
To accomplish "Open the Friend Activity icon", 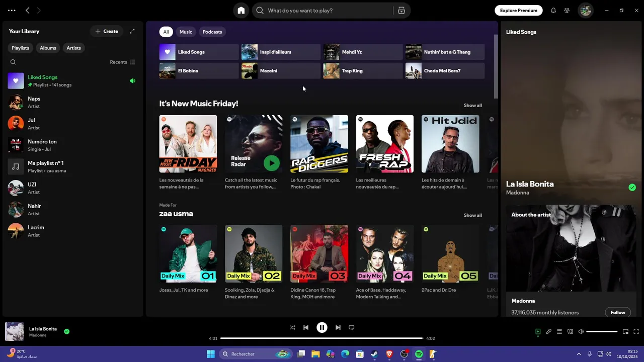I will tap(567, 10).
